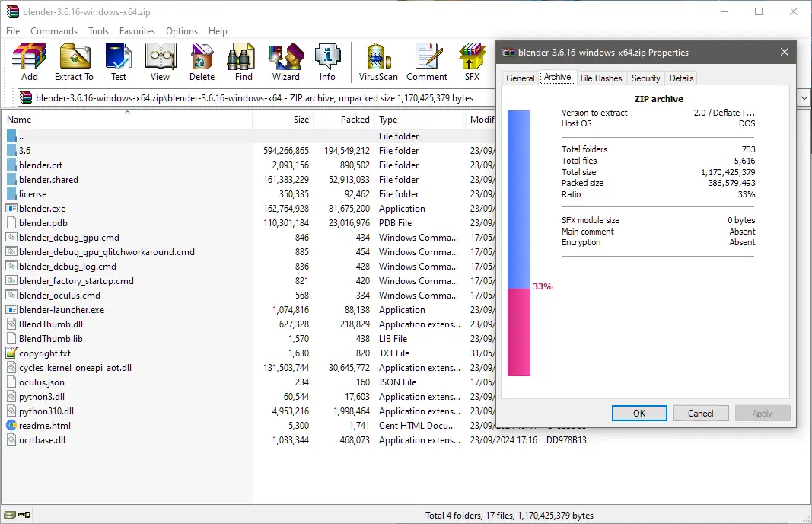
Task: Click the blender.exe file icon
Action: click(11, 209)
